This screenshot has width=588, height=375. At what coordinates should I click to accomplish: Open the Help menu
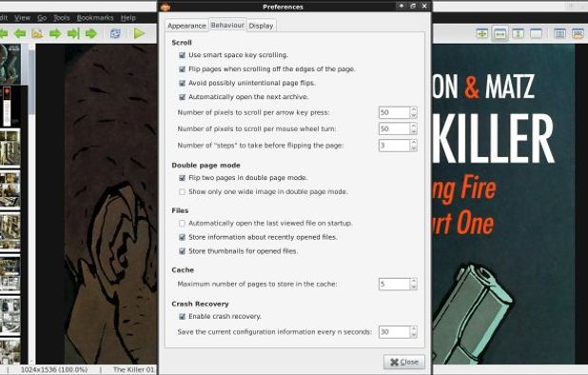[127, 18]
